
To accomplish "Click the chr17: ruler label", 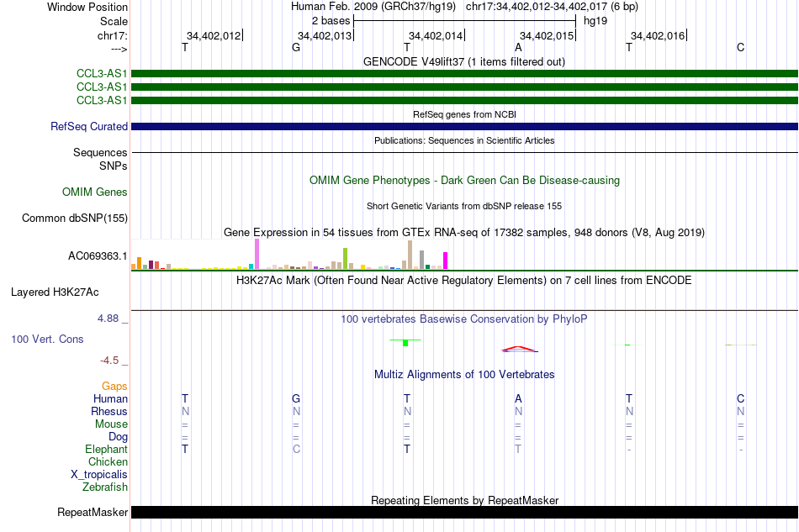I will pyautogui.click(x=113, y=35).
